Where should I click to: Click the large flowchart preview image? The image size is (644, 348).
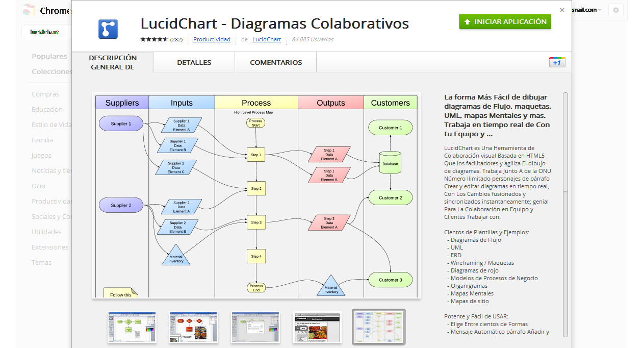tap(256, 195)
